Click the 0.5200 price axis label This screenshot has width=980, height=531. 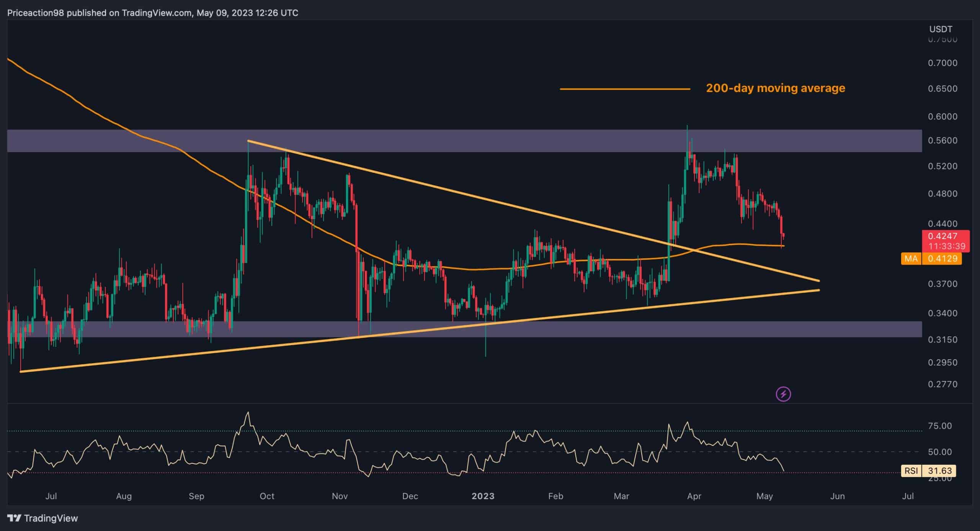point(942,166)
